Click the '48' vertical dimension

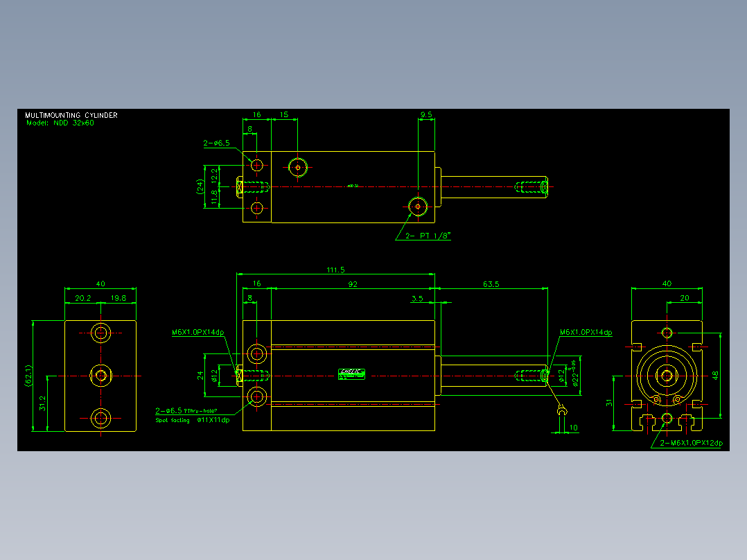click(x=715, y=375)
